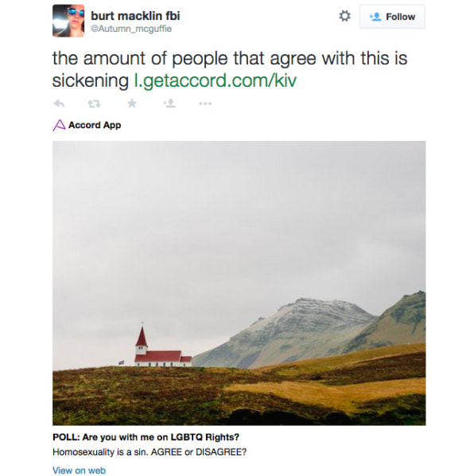Click the Follow button

pyautogui.click(x=392, y=17)
